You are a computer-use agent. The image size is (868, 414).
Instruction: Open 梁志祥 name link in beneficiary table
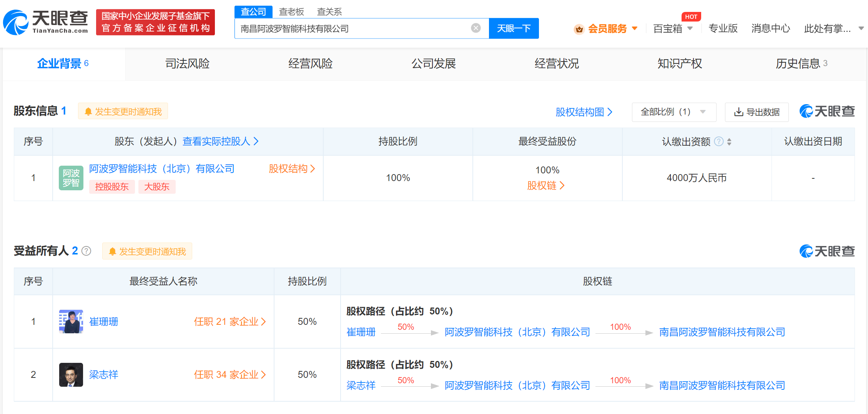[104, 374]
